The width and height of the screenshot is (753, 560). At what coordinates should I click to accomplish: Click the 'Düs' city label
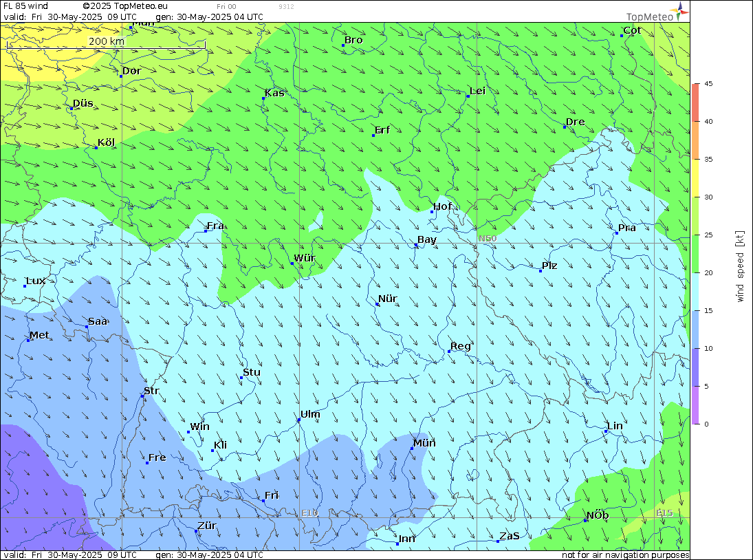click(x=83, y=103)
